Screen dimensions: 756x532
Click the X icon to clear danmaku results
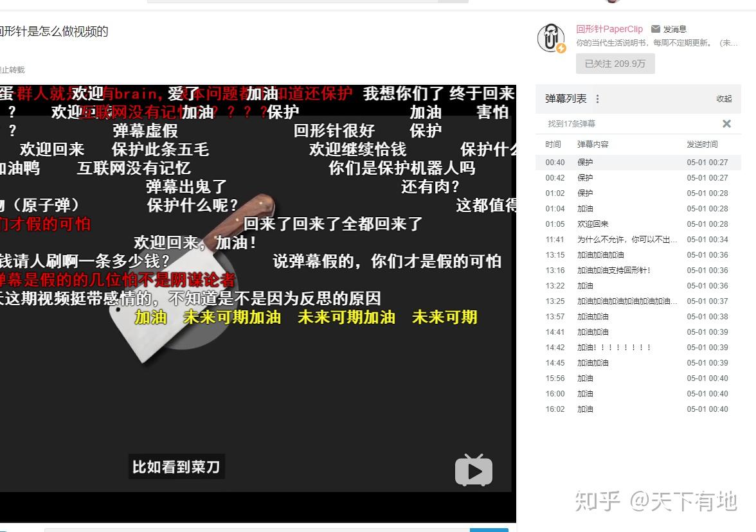[x=726, y=123]
